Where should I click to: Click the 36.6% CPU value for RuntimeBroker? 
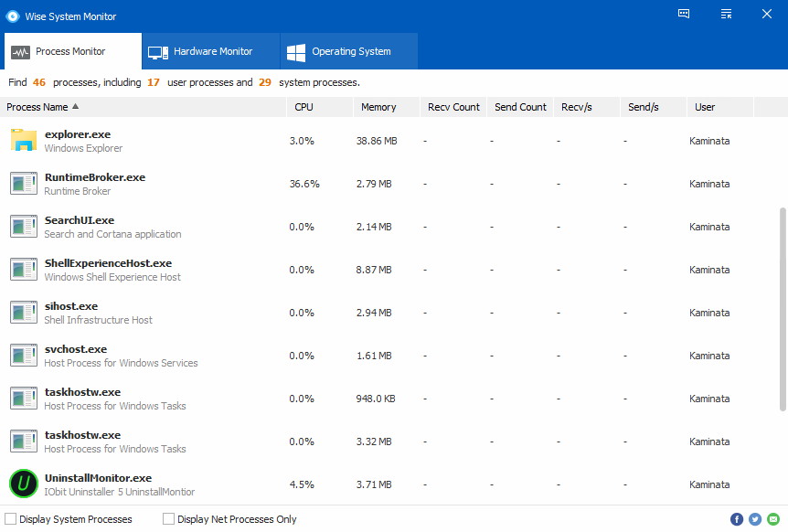pyautogui.click(x=304, y=184)
